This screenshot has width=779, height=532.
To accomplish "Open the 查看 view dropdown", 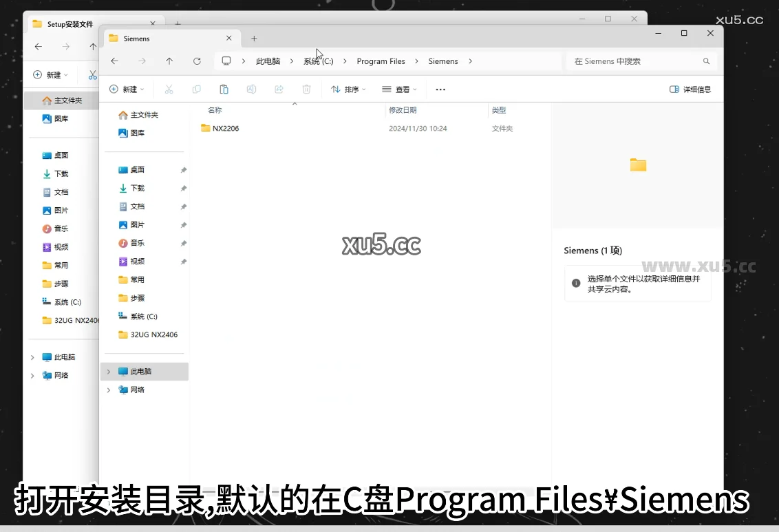I will pyautogui.click(x=399, y=89).
